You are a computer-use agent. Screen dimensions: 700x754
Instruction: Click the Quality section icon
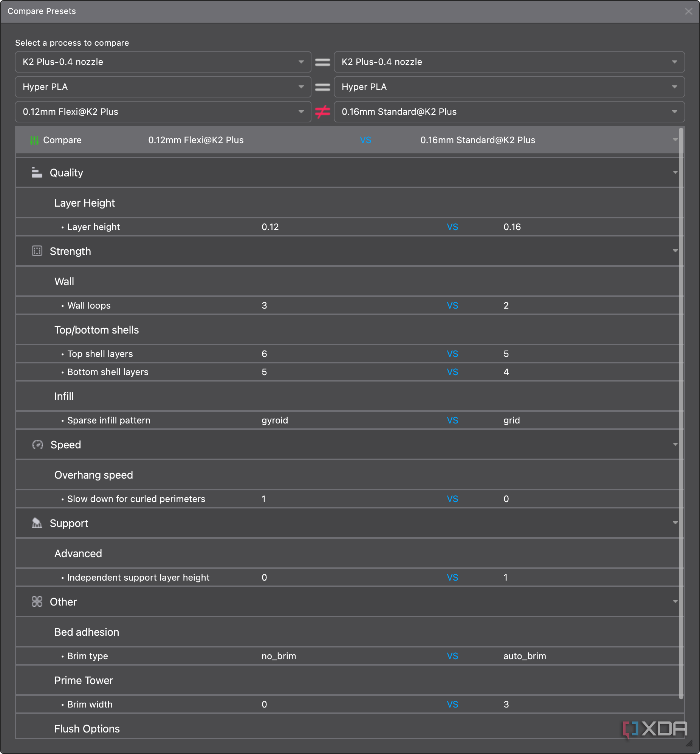pos(37,173)
